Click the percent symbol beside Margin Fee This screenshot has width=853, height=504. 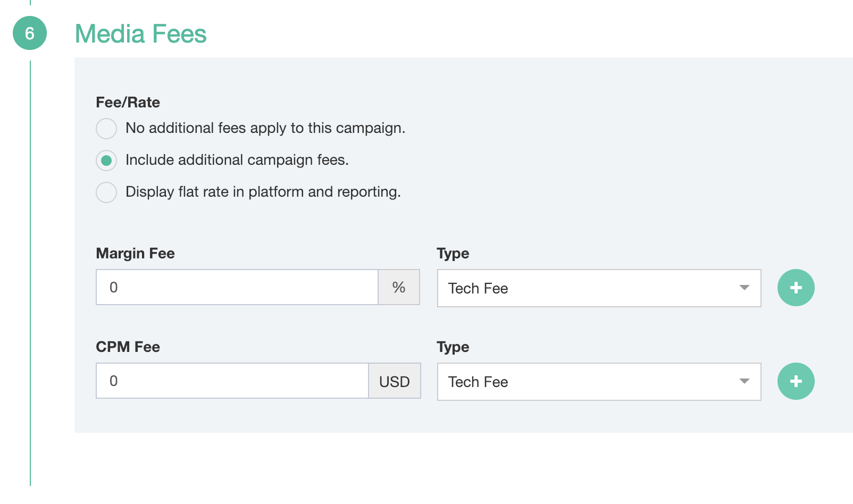click(x=399, y=288)
